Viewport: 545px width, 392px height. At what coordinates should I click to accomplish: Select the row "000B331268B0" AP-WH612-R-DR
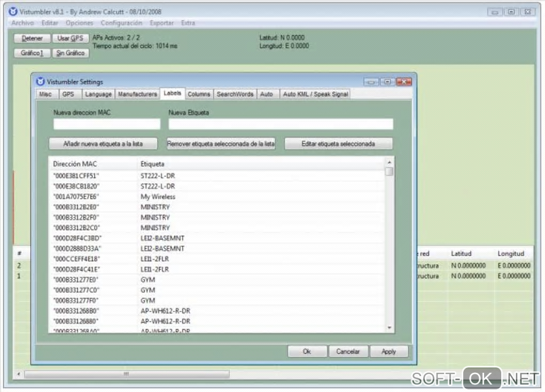(x=217, y=311)
